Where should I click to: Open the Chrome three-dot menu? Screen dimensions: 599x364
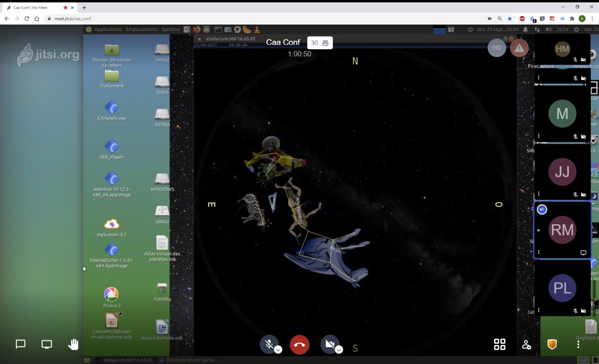click(592, 18)
